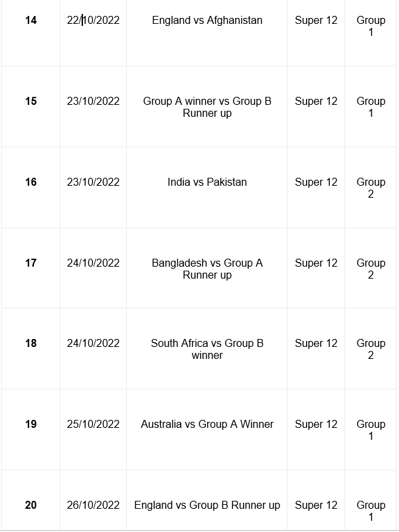Click the South Africa vs Group B winner cell
The width and height of the screenshot is (399, 532).
click(x=206, y=348)
